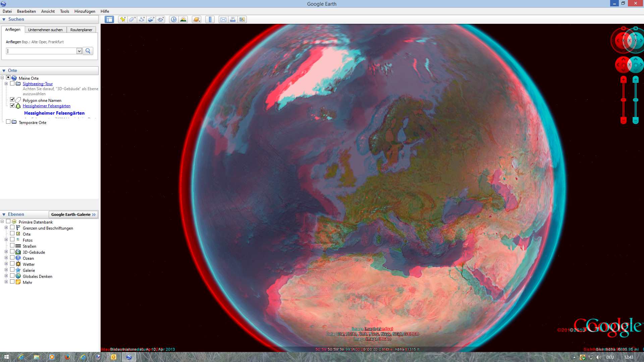Open the Hinzufügen menu
Image resolution: width=644 pixels, height=362 pixels.
click(x=85, y=11)
